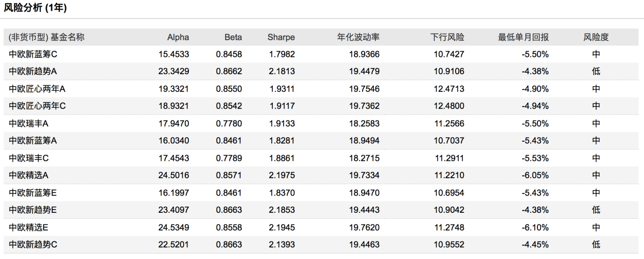Click the 中欧瑞丰C fund name

pos(29,158)
